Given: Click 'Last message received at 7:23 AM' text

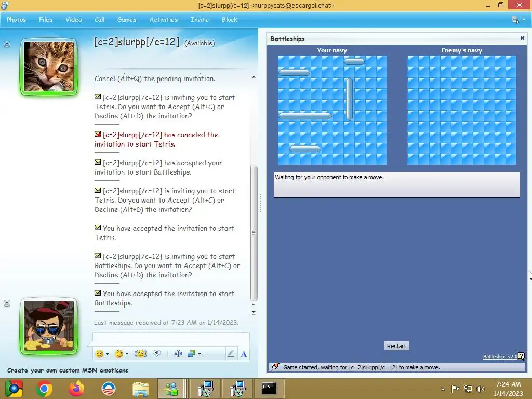Looking at the screenshot, I should [166, 322].
